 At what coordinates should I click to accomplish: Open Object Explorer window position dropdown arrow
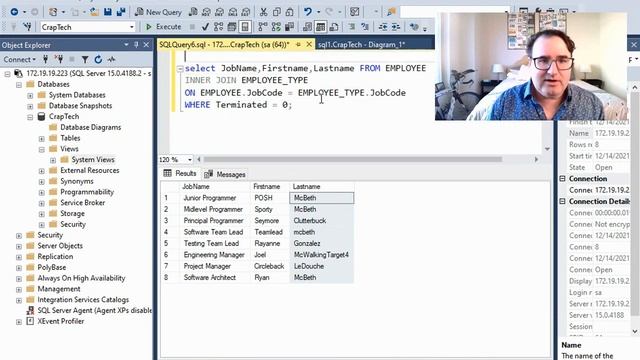127,45
